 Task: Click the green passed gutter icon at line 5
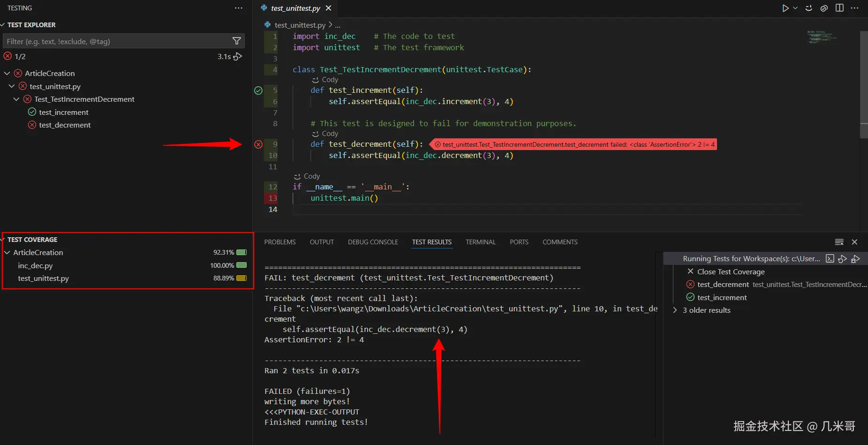(x=258, y=91)
